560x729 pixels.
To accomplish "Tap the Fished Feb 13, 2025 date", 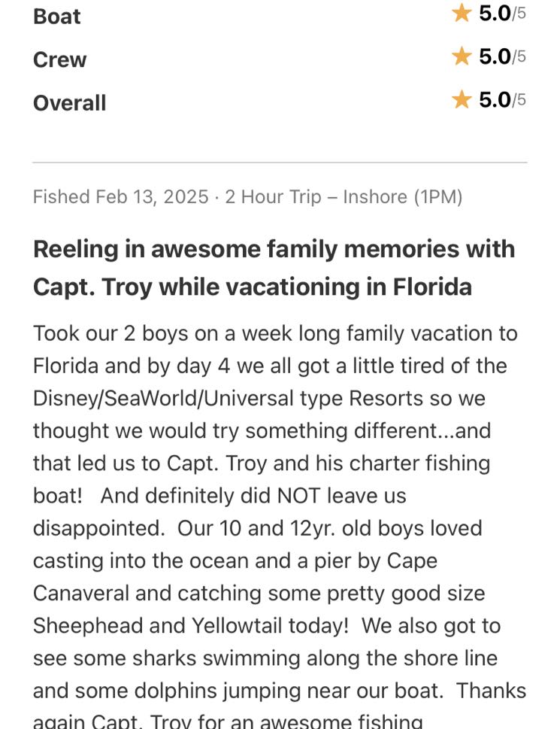I will [x=121, y=196].
